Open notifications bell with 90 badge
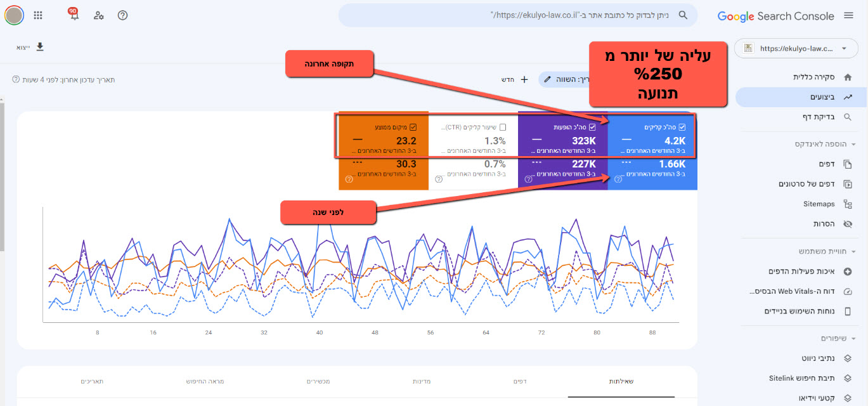Viewport: 868px width, 406px height. coord(74,14)
